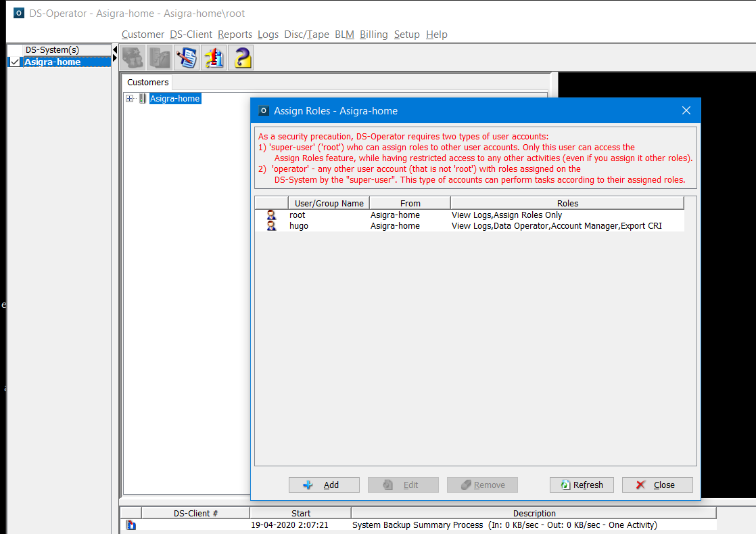Expand panel using right arrow splitter
The image size is (756, 534).
click(115, 58)
